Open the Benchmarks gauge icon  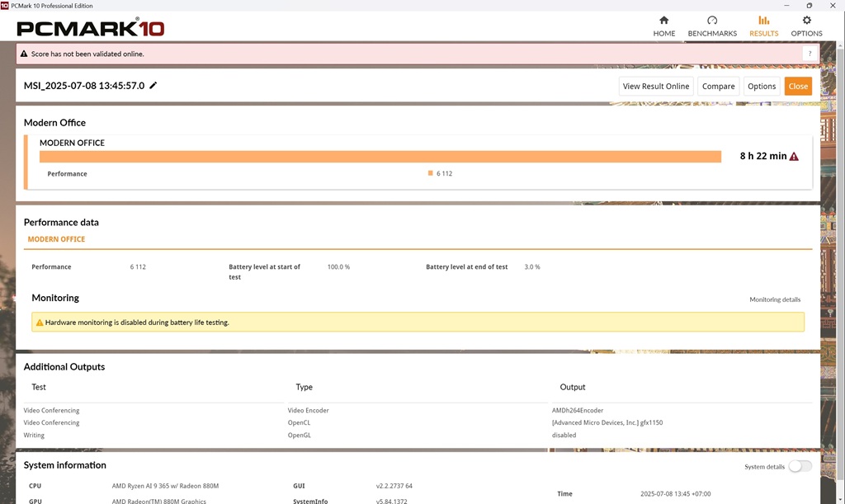pyautogui.click(x=712, y=21)
